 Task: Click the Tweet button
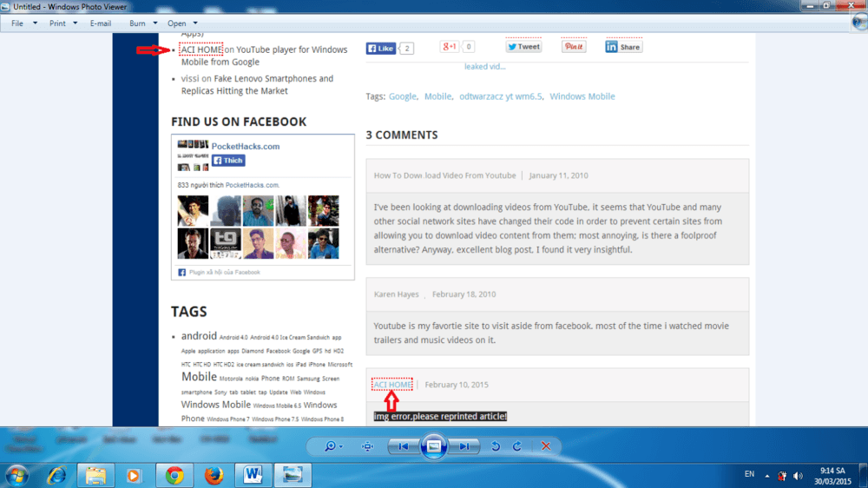click(523, 47)
